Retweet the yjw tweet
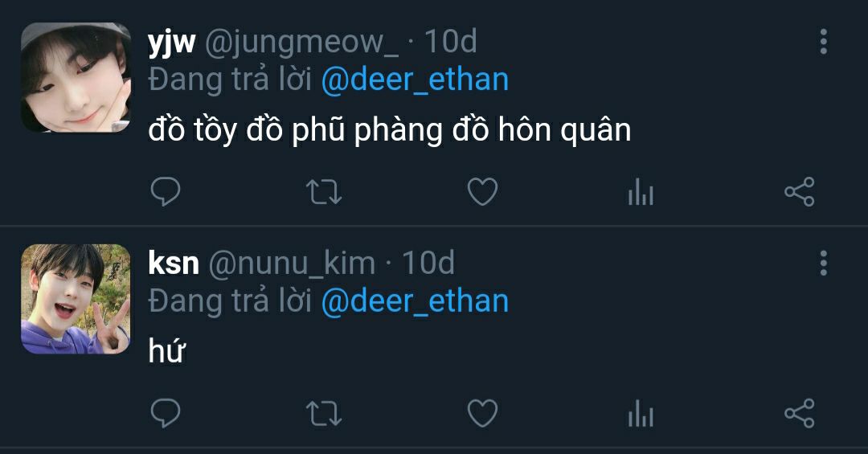This screenshot has width=868, height=454. (x=324, y=192)
